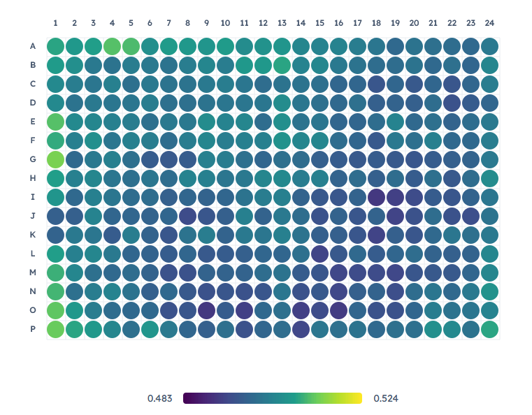Pick well P1 in the bottom row
This screenshot has width=532, height=415.
coord(56,329)
